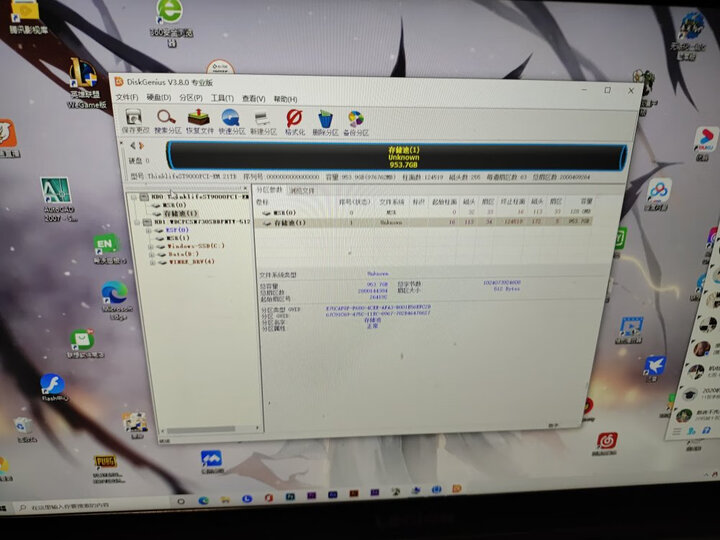Open the 查看(V) menu
The width and height of the screenshot is (720, 540).
click(253, 99)
